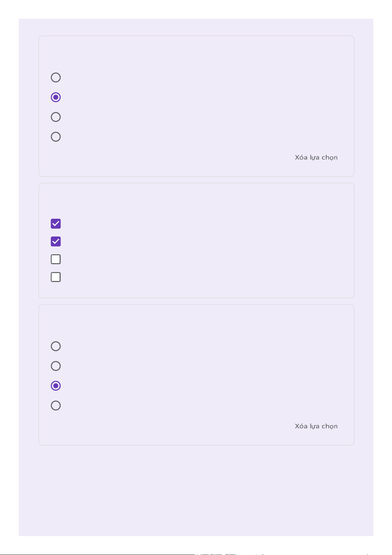
Task: Pick the last radio option in the third question
Action: (56, 405)
